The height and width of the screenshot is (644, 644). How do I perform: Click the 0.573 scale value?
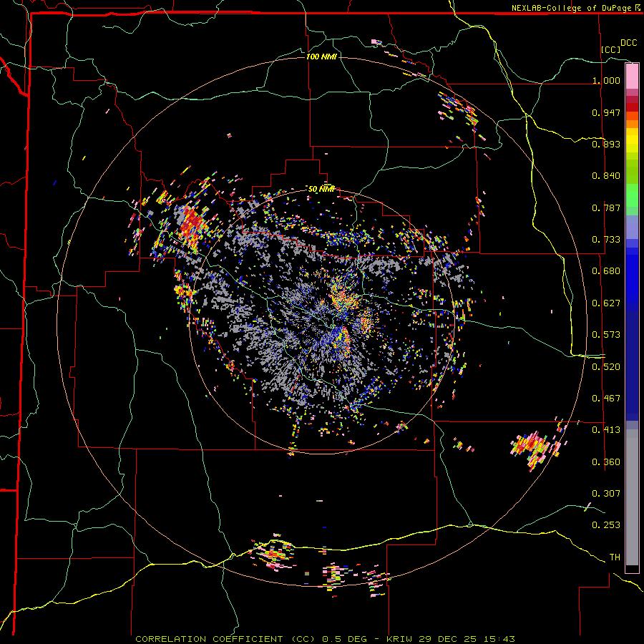pos(606,335)
